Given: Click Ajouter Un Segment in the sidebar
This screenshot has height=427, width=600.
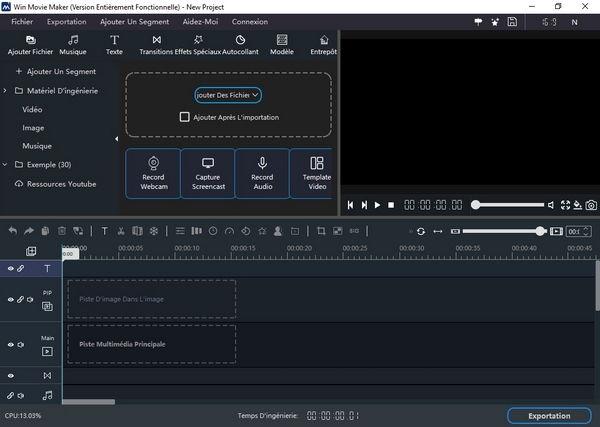Looking at the screenshot, I should click(x=56, y=72).
